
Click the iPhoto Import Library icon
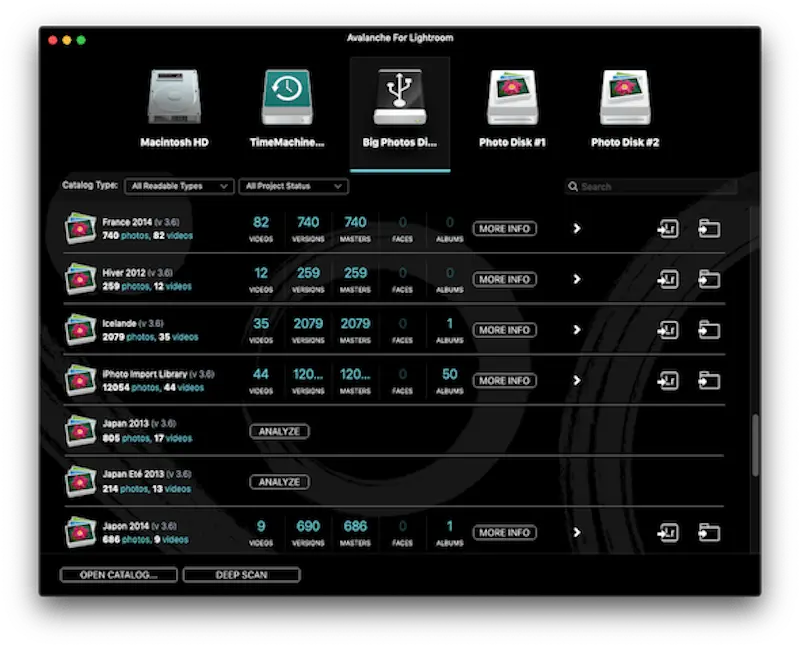[x=80, y=380]
